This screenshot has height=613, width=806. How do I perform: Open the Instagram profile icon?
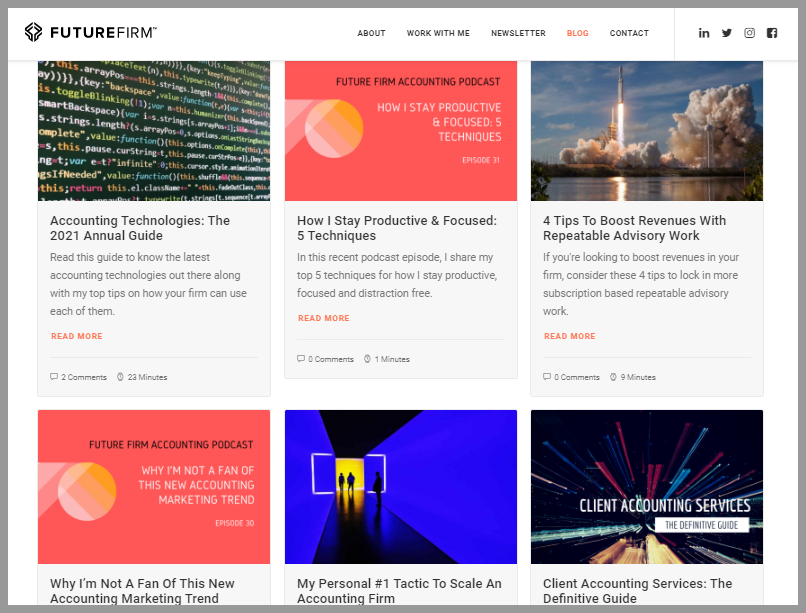[749, 33]
